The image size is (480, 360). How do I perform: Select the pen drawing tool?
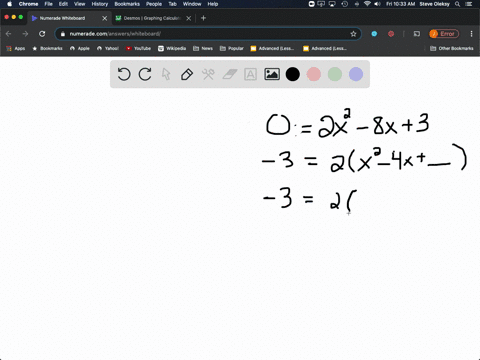[187, 74]
